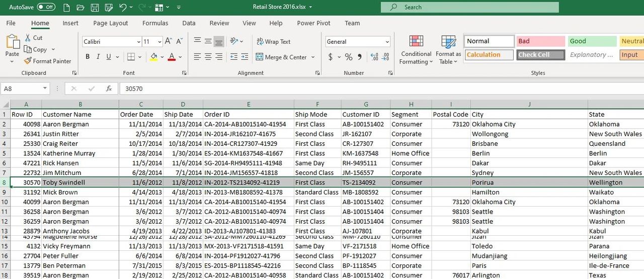Undo the last action
Screen dimensions: 644x279
tap(123, 7)
